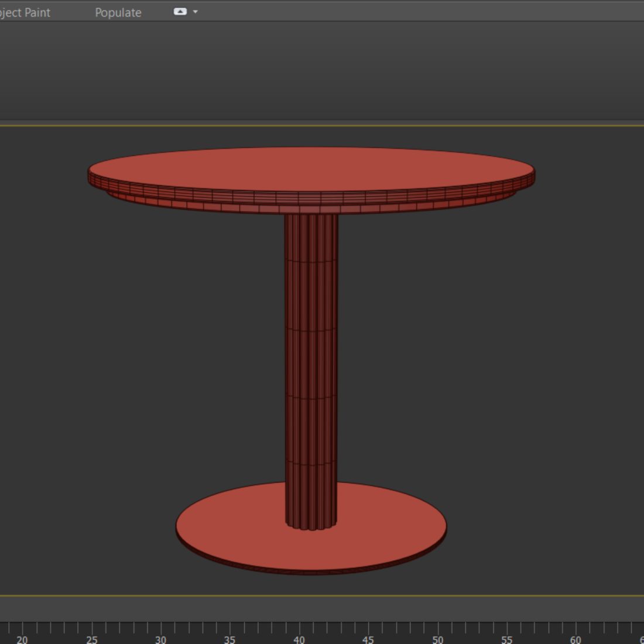Image resolution: width=644 pixels, height=644 pixels.
Task: Click frame 35 on the track bar
Action: [x=230, y=639]
